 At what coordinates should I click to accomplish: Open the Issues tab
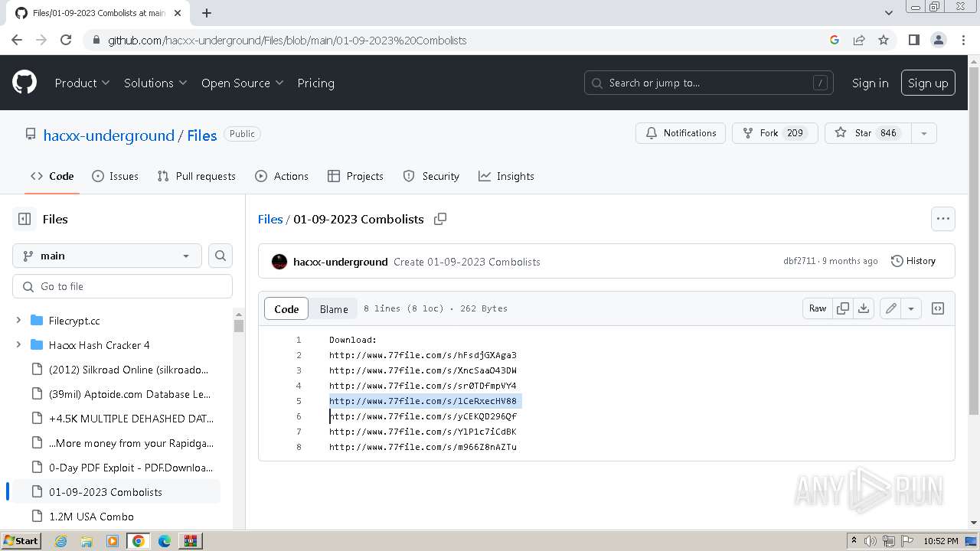(115, 176)
